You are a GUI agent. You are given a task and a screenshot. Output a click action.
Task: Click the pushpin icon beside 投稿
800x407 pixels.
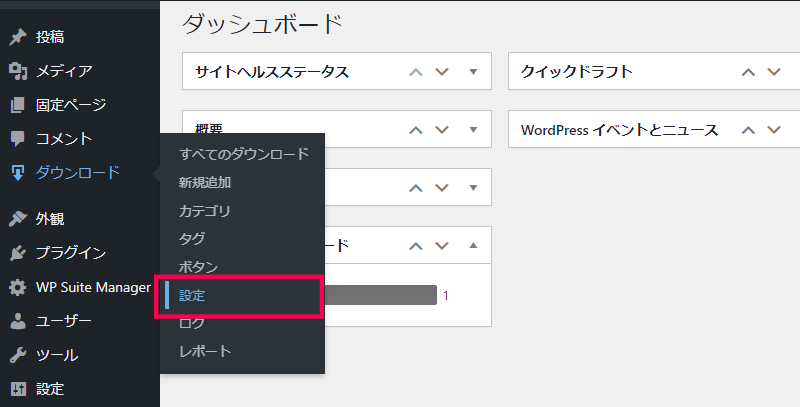coord(17,37)
